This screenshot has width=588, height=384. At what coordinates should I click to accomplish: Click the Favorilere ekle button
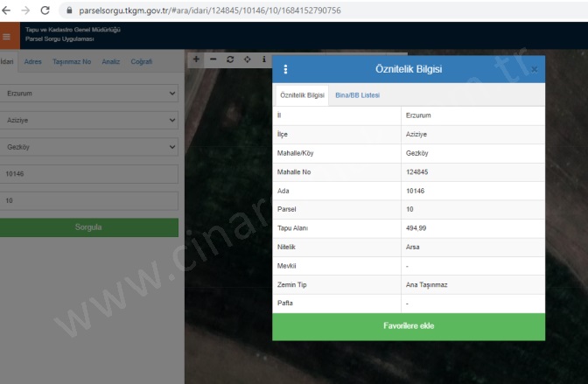coord(408,326)
